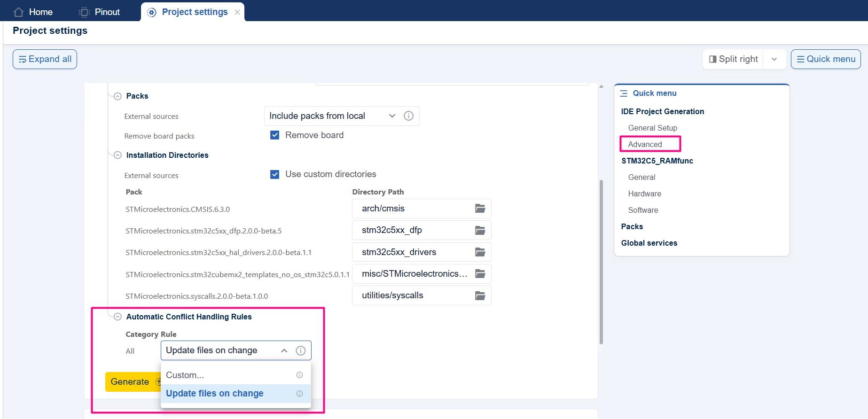Click folder icon for misc/STMicroelectronics path

click(x=480, y=274)
